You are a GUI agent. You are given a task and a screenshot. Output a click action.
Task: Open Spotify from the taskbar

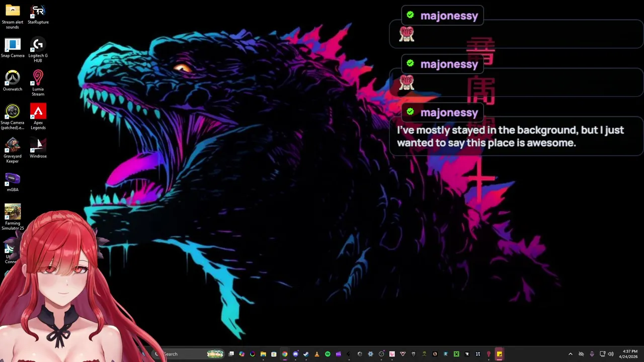[x=328, y=354]
